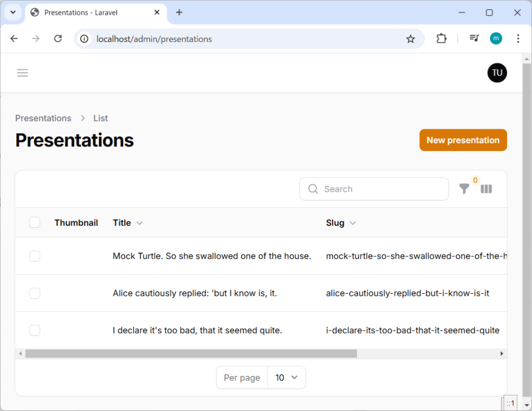Image resolution: width=532 pixels, height=411 pixels.
Task: Open the hamburger sidebar menu
Action: [x=22, y=73]
